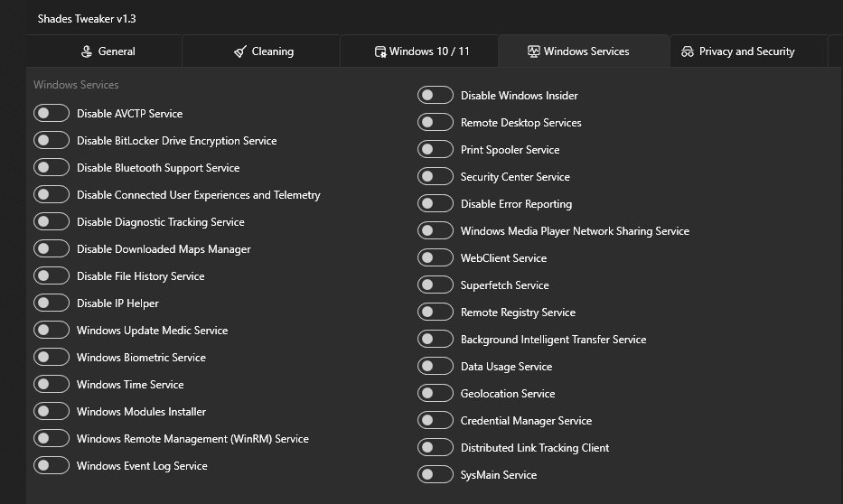Toggle Disable Error Reporting switch
This screenshot has width=843, height=504.
tap(436, 203)
